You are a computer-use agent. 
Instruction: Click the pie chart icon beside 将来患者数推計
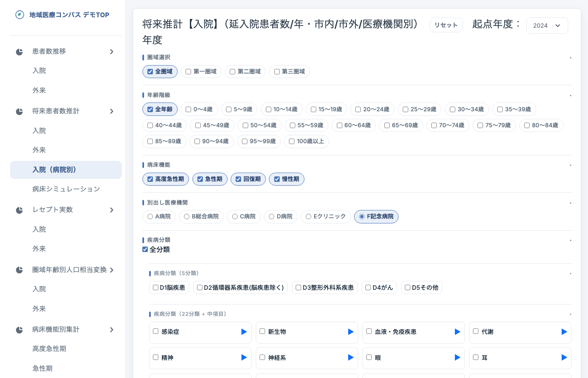(19, 112)
